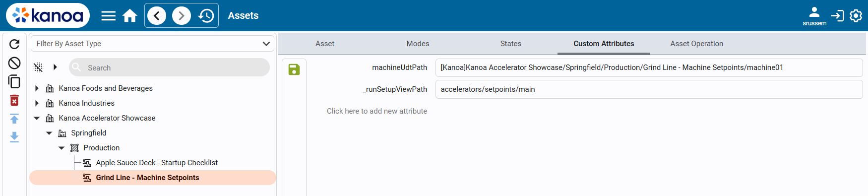Click the Kanoa Accelerator Showcase enterprise icon
868x196 pixels.
50,118
